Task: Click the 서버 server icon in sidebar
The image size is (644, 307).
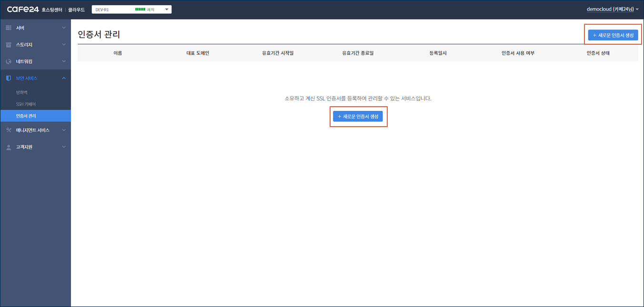Action: click(x=9, y=28)
